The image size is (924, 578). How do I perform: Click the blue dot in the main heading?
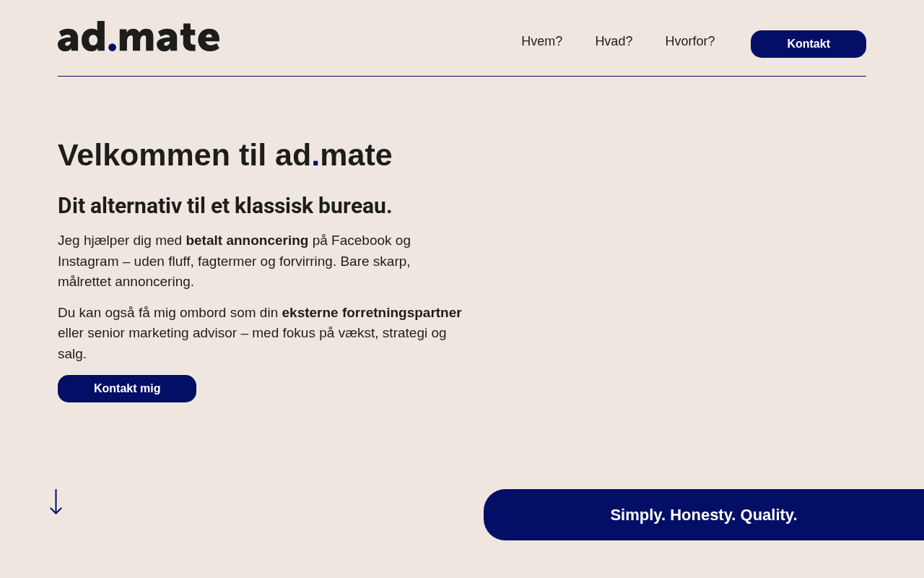[x=315, y=165]
